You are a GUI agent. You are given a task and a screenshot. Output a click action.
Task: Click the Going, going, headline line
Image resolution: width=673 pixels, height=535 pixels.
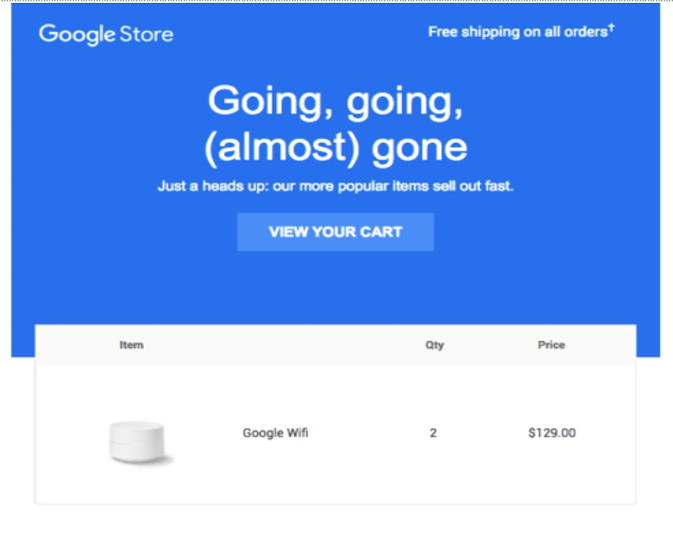click(335, 101)
